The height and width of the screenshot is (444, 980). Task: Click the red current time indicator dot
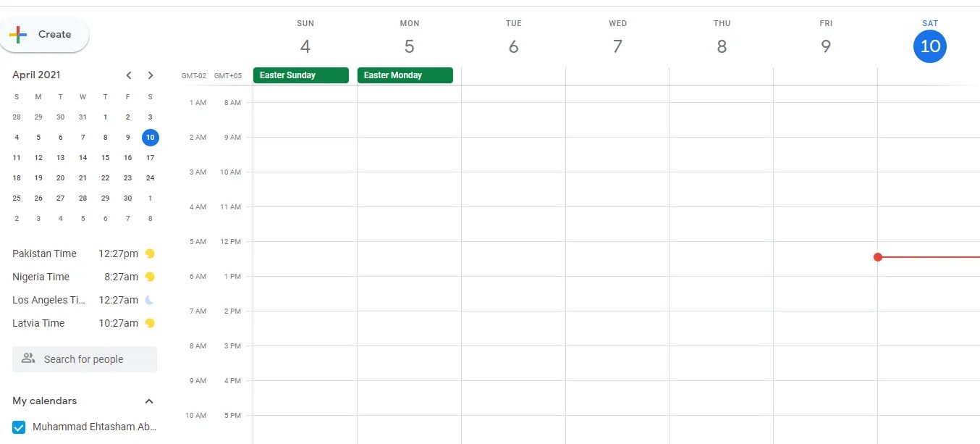tap(878, 256)
